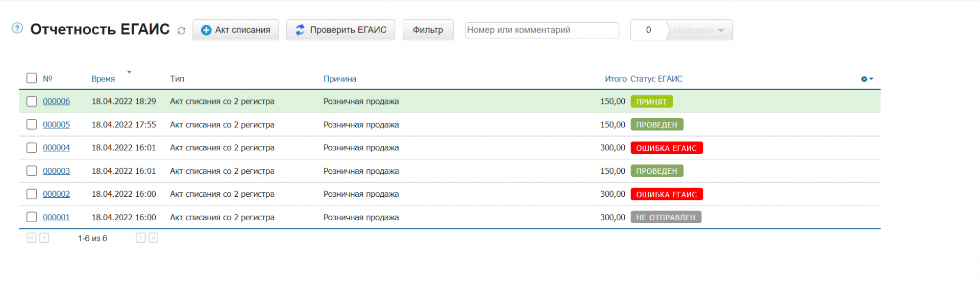
Task: Toggle the select-all checkbox in header
Action: pyautogui.click(x=32, y=78)
